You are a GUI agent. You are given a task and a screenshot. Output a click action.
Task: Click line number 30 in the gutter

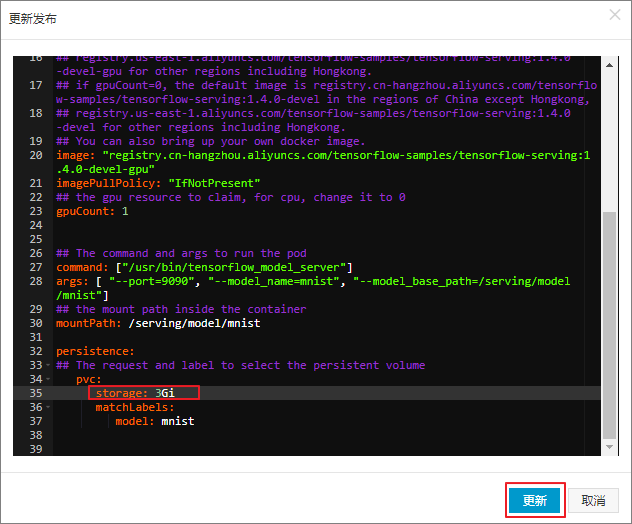[x=36, y=323]
